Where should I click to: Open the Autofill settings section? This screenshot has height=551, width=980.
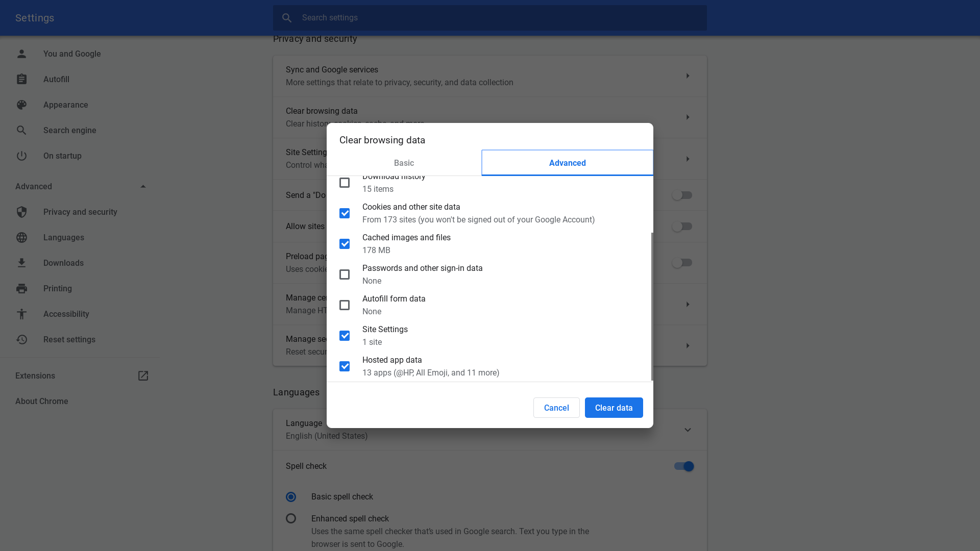(56, 79)
